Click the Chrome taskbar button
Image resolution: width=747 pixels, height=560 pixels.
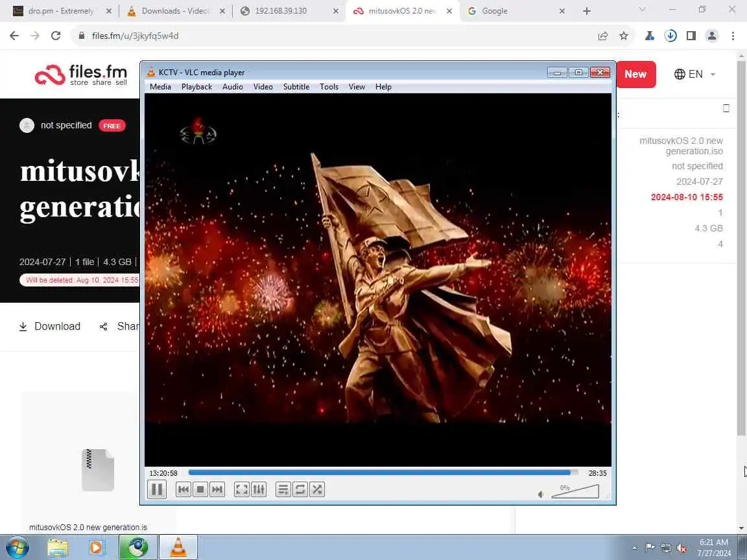(x=137, y=548)
